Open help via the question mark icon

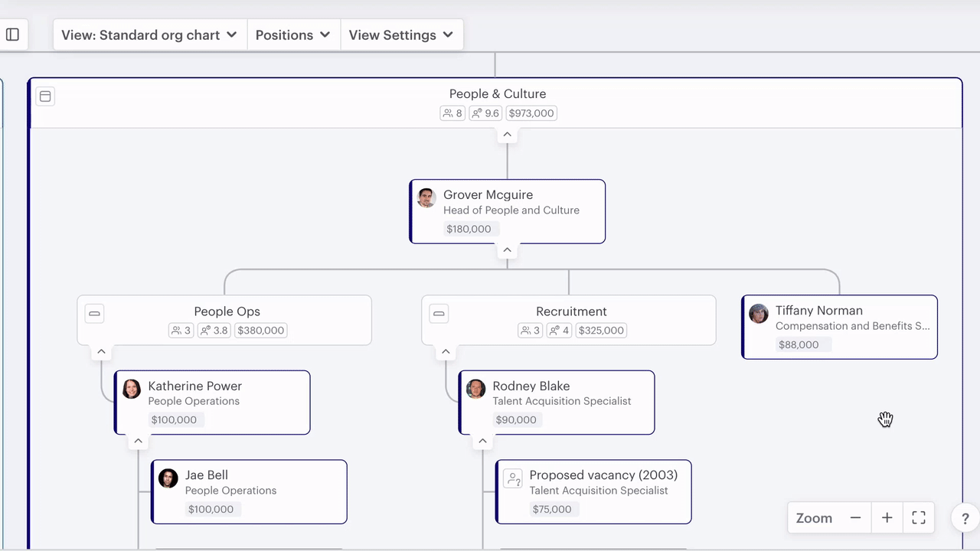965,518
